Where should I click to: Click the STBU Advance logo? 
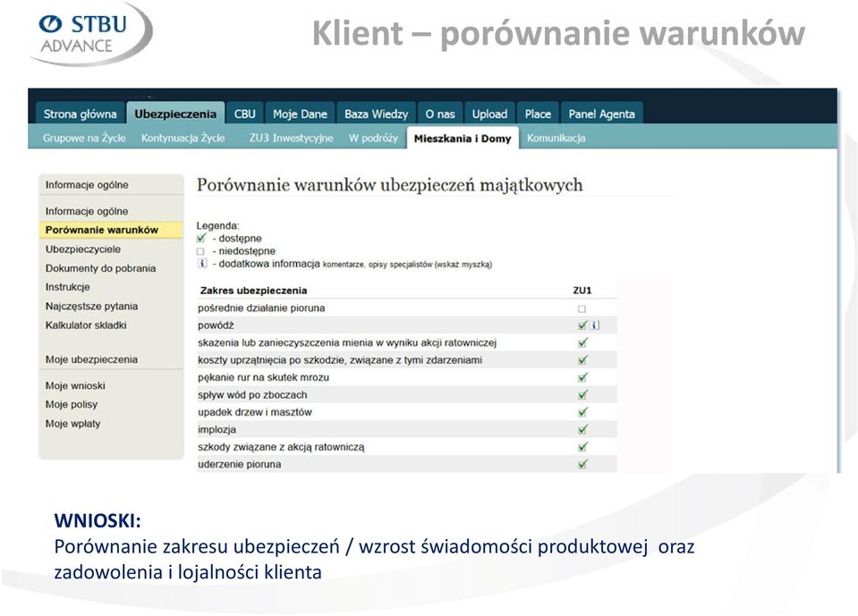pos(92,34)
